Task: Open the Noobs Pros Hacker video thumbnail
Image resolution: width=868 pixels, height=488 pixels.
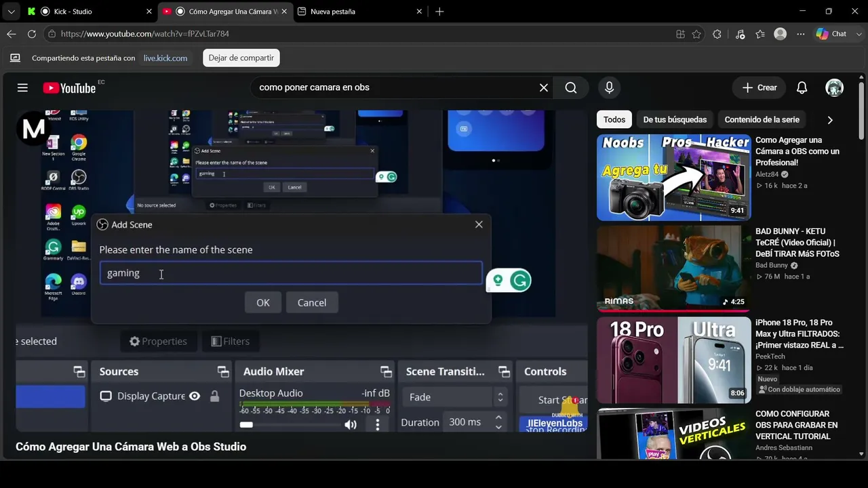Action: (674, 178)
